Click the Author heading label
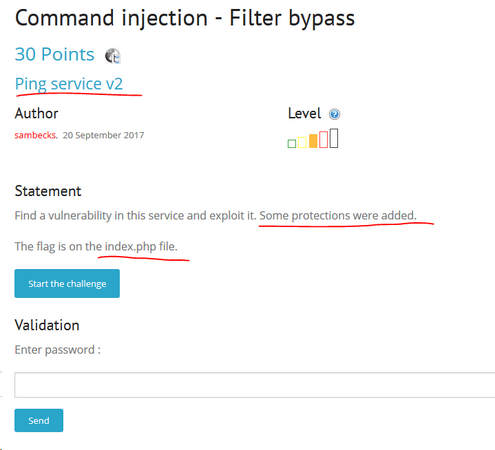The image size is (495, 450). coord(36,114)
